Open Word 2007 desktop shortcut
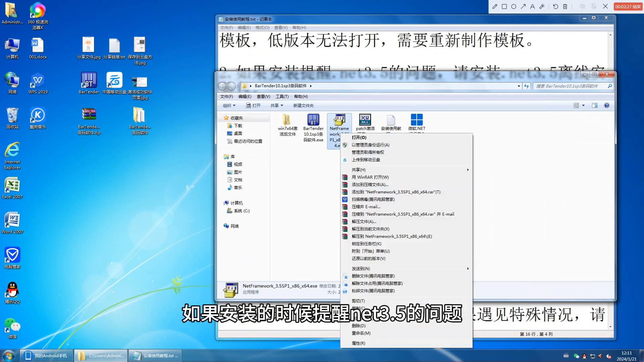This screenshot has width=644, height=362. click(12, 223)
